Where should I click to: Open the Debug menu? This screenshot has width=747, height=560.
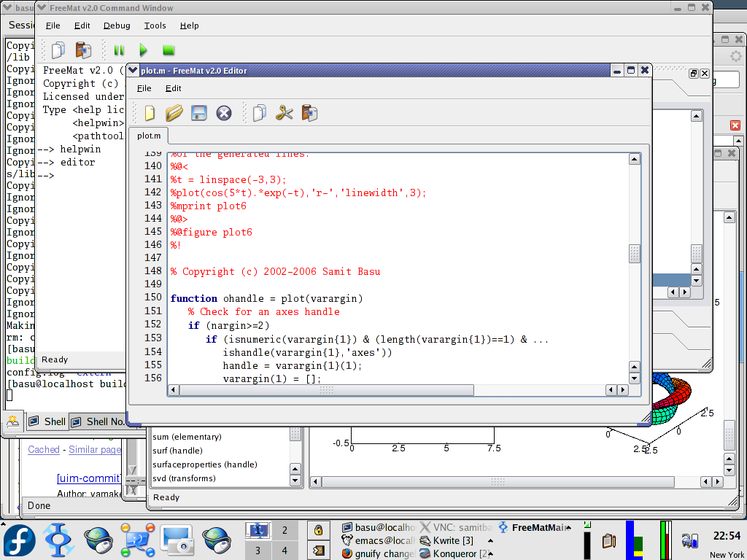[117, 26]
